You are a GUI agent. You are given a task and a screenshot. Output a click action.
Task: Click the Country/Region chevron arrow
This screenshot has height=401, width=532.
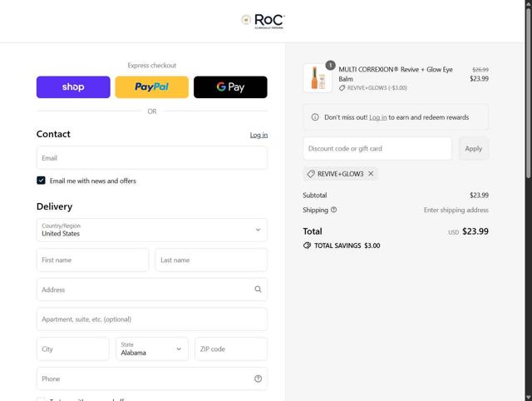point(258,230)
